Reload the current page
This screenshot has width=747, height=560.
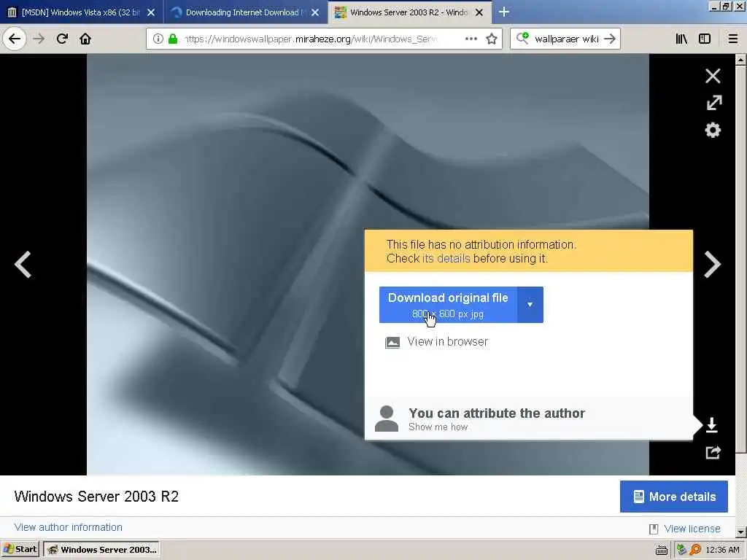pyautogui.click(x=62, y=39)
